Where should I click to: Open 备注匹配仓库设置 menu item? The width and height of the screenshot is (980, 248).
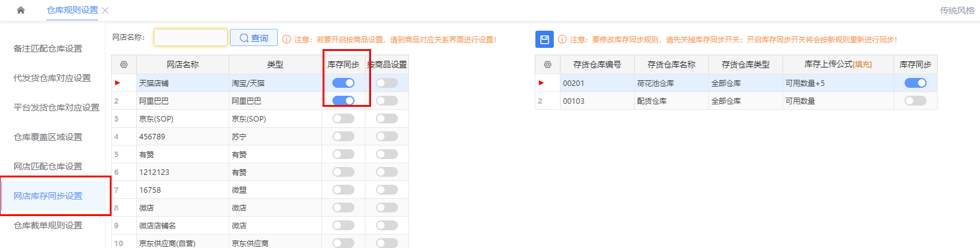(48, 48)
